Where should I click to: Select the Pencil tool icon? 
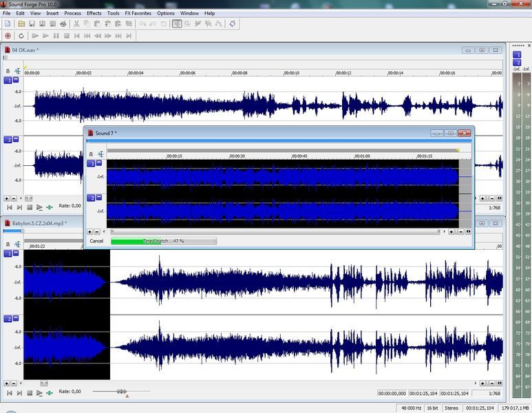click(198, 24)
